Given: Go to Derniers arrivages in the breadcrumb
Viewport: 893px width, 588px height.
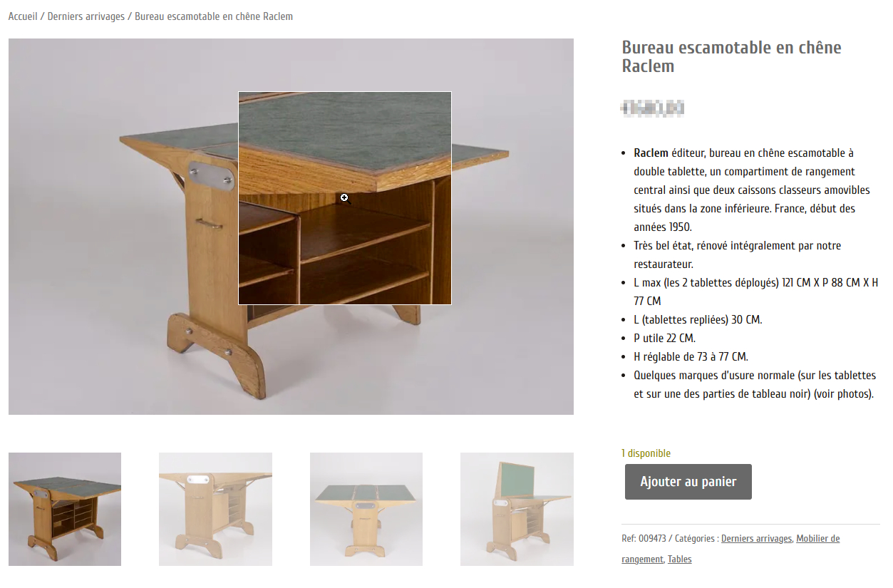Looking at the screenshot, I should [x=86, y=16].
